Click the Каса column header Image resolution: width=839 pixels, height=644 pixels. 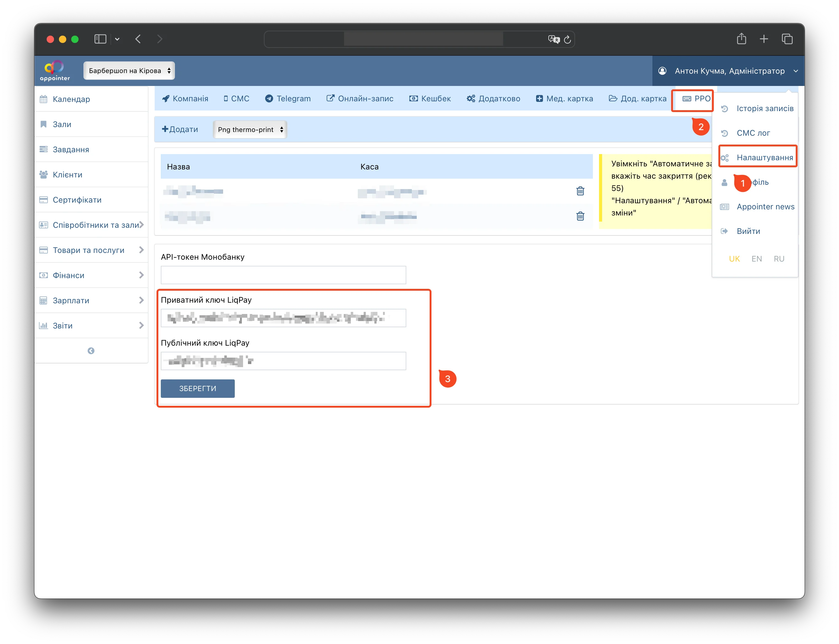coord(369,167)
